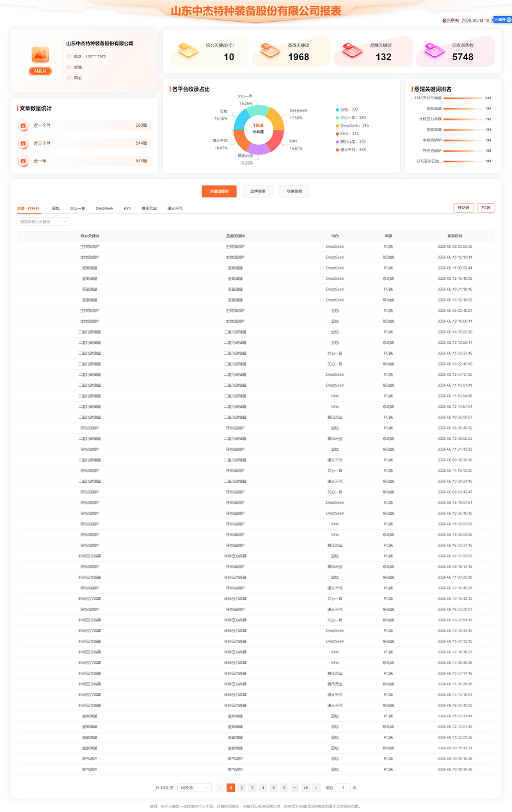This screenshot has width=512, height=812.
Task: Go to page 3 in pagination
Action: 252,788
